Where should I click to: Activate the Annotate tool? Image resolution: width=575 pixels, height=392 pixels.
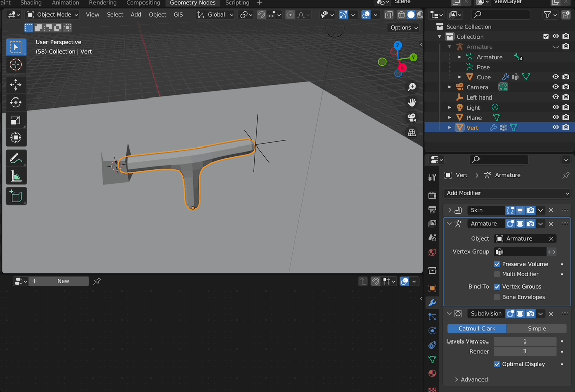click(x=16, y=158)
